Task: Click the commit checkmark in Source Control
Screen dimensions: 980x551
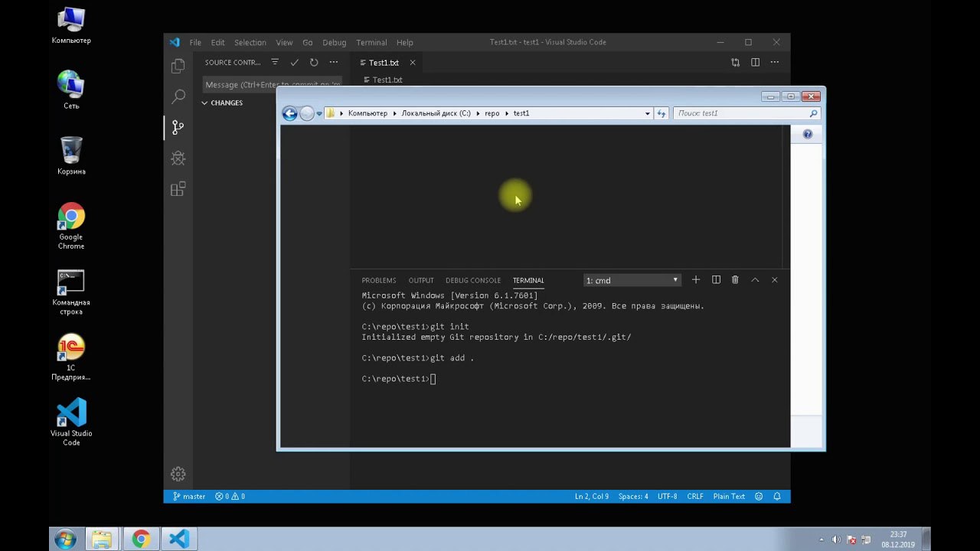Action: [294, 63]
